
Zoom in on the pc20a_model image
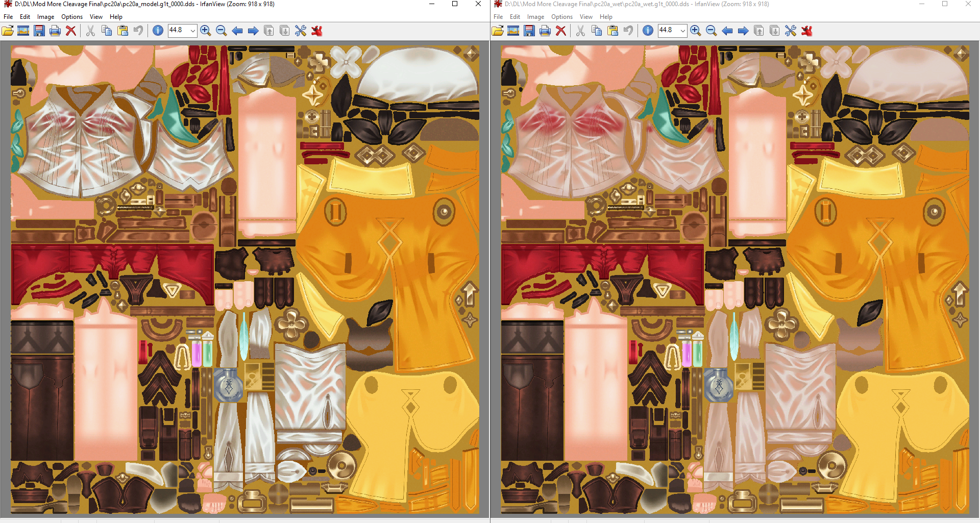coord(206,31)
